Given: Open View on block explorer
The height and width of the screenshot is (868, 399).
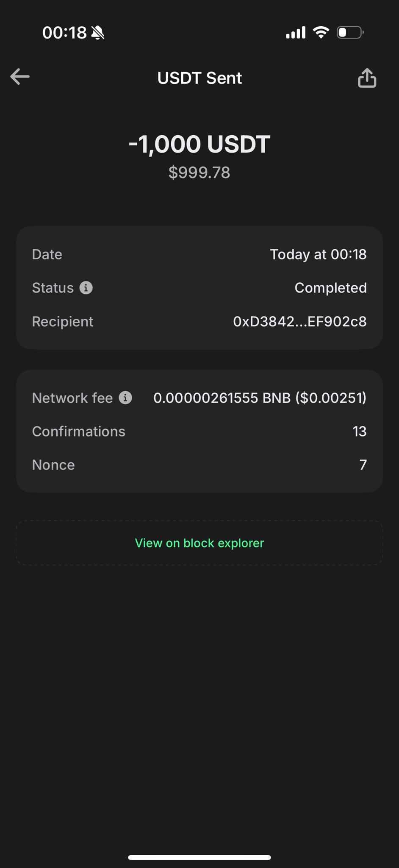Looking at the screenshot, I should tap(199, 543).
